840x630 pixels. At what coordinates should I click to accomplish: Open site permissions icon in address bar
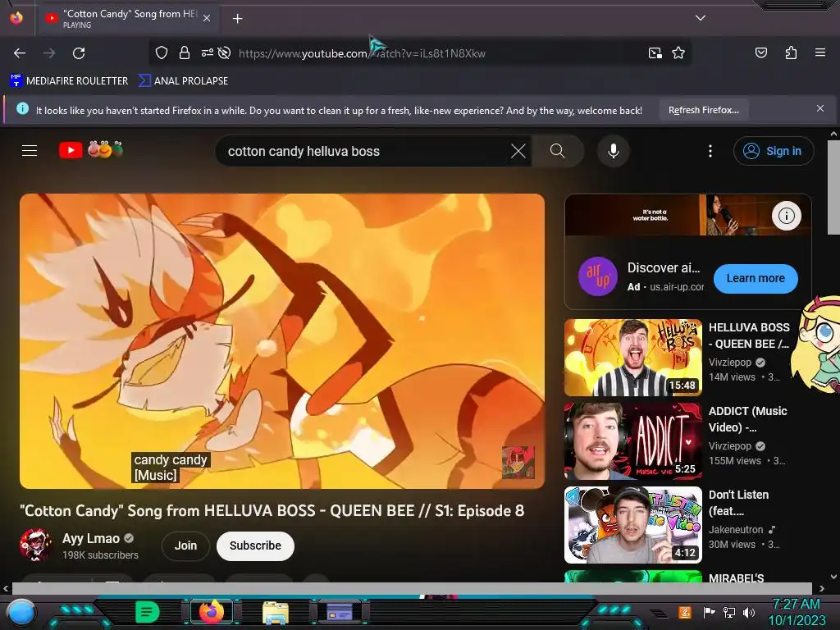(x=208, y=53)
